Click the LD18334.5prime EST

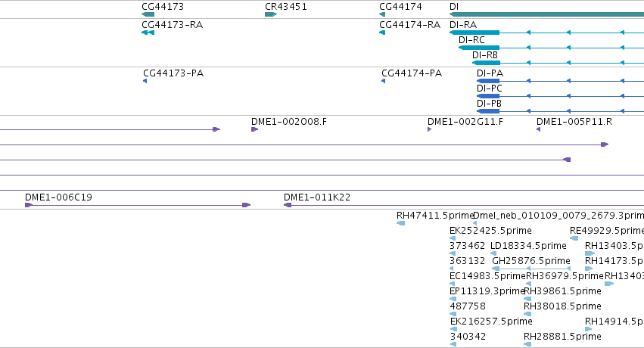493,253
